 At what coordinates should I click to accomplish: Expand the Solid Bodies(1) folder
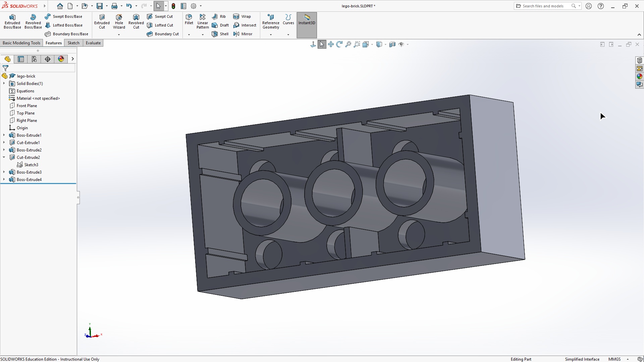click(x=4, y=83)
